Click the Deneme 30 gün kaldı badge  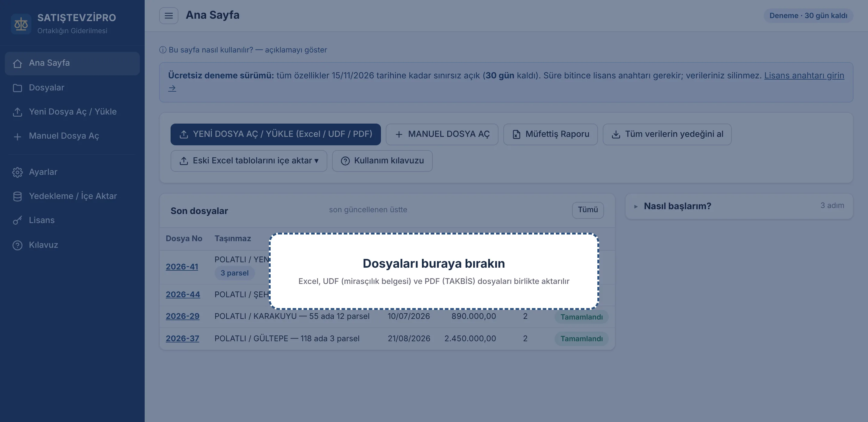tap(808, 15)
